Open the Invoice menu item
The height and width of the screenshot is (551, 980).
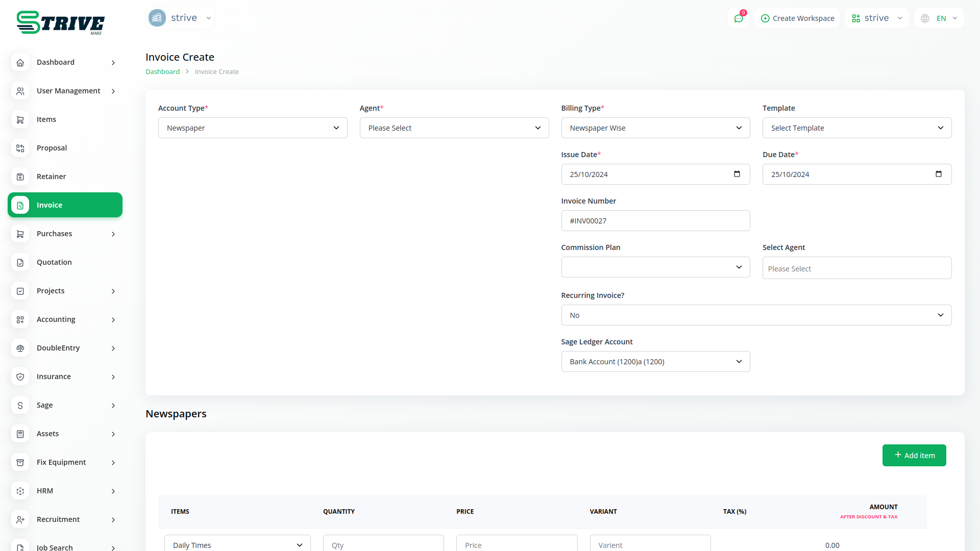pyautogui.click(x=65, y=205)
